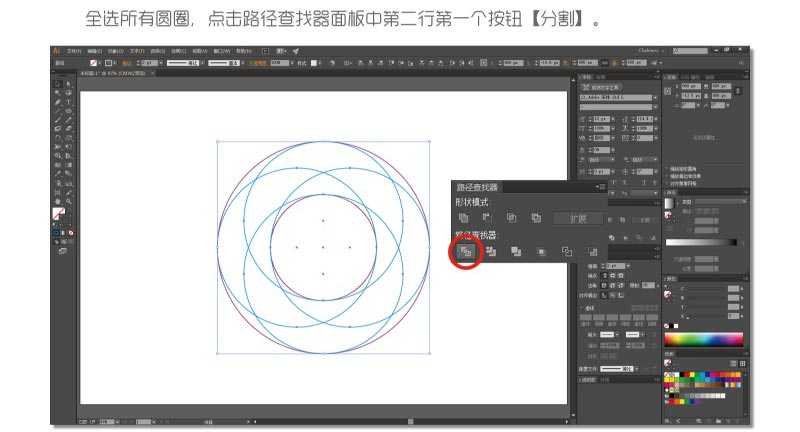The width and height of the screenshot is (800, 432).
Task: Open the Pathfinder panel flyout menu
Action: point(600,187)
